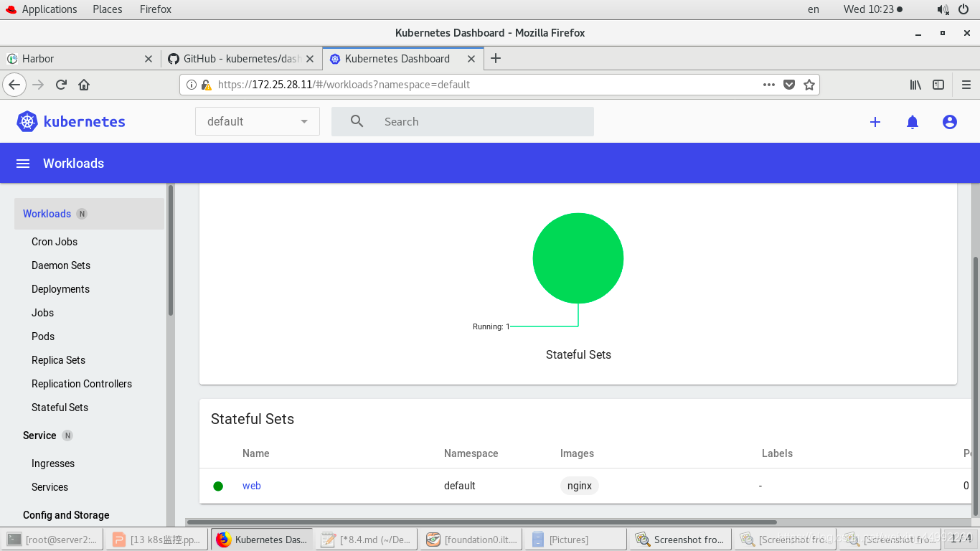The width and height of the screenshot is (980, 551).
Task: Click the Namespace column header
Action: [471, 453]
